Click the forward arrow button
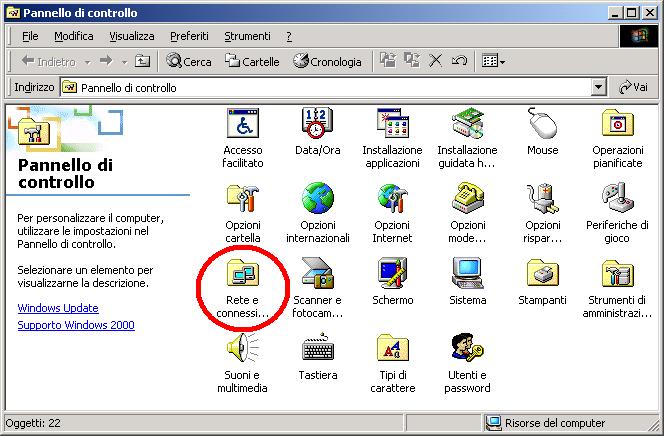Screen dimensions: 664x436 106,61
